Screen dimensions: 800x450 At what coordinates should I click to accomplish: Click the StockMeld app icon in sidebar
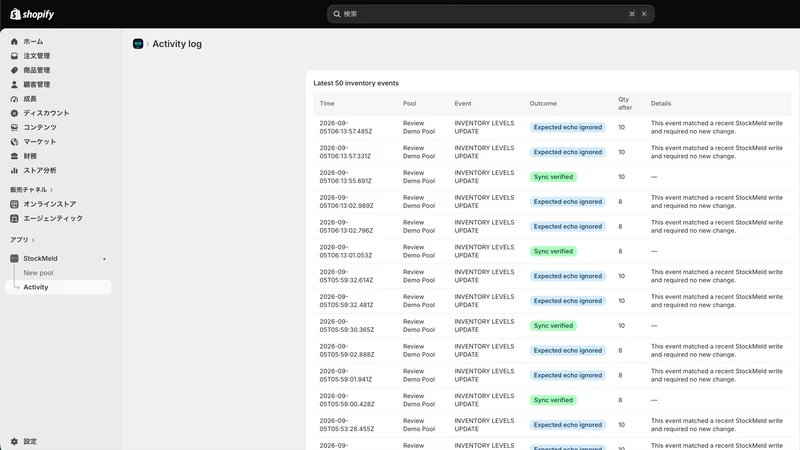click(x=14, y=258)
